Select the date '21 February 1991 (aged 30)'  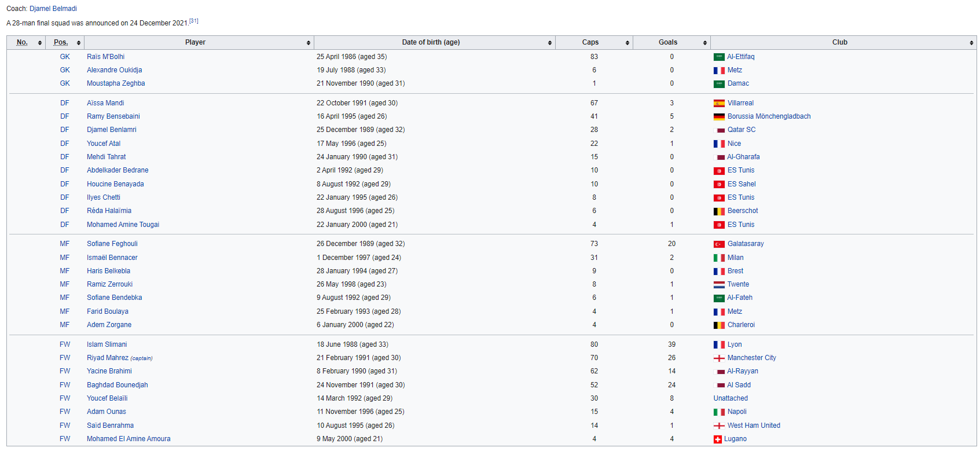(x=359, y=358)
